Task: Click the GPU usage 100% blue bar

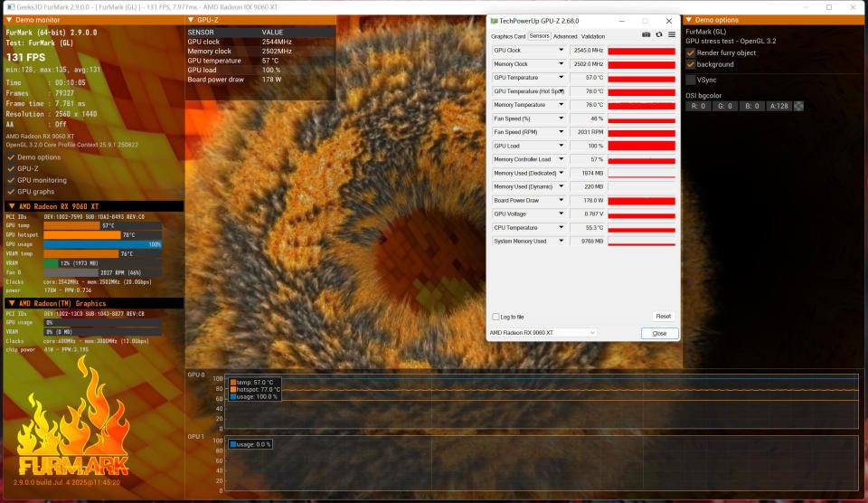Action: pos(102,244)
